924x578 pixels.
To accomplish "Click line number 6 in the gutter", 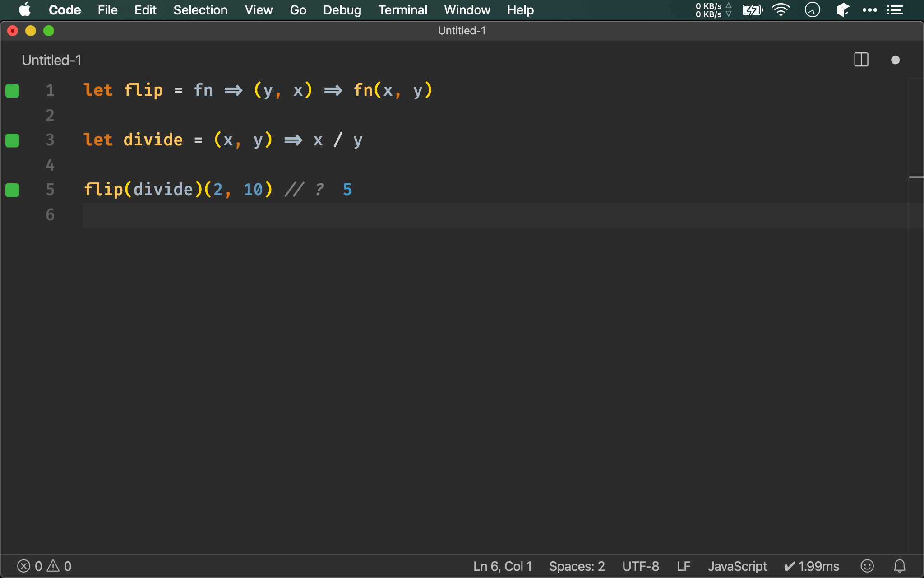I will click(50, 214).
